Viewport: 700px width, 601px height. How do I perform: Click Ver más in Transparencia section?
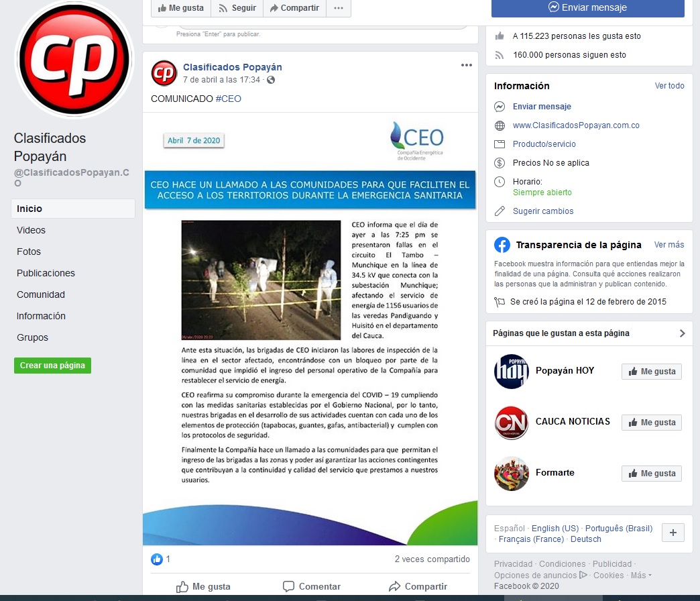(668, 245)
